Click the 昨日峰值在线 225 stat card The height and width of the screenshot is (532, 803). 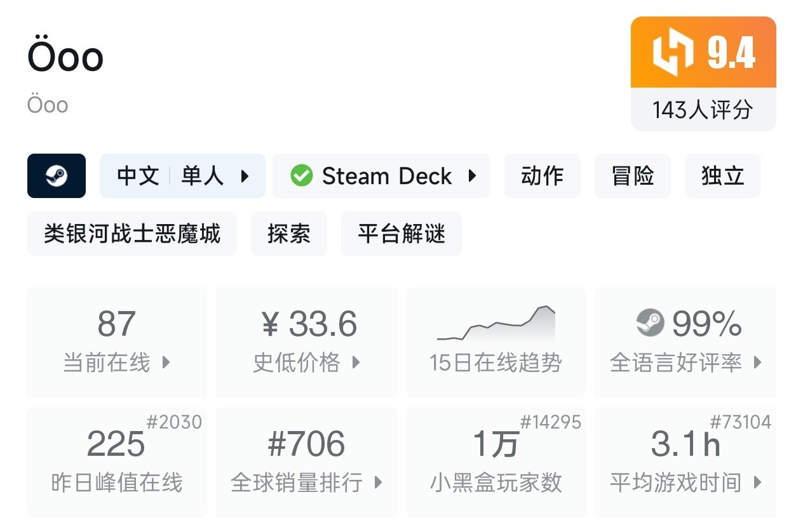[117, 462]
